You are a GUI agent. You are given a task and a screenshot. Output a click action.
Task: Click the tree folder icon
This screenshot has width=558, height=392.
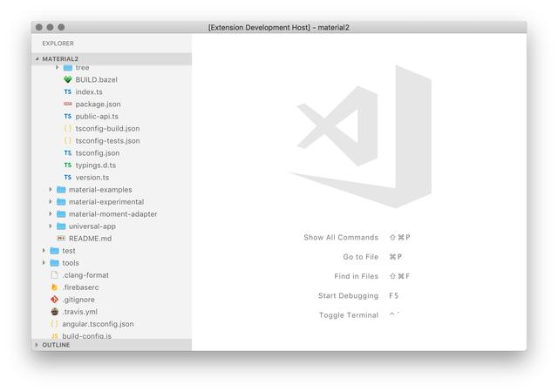click(68, 68)
